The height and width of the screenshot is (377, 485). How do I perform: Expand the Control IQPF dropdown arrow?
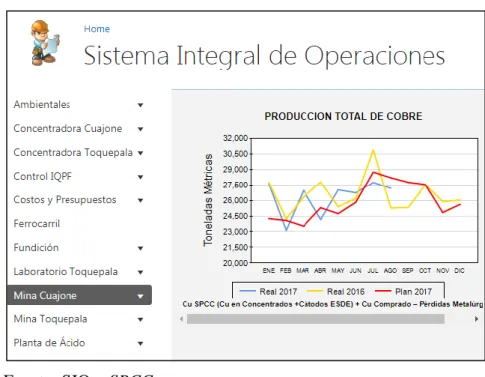140,177
